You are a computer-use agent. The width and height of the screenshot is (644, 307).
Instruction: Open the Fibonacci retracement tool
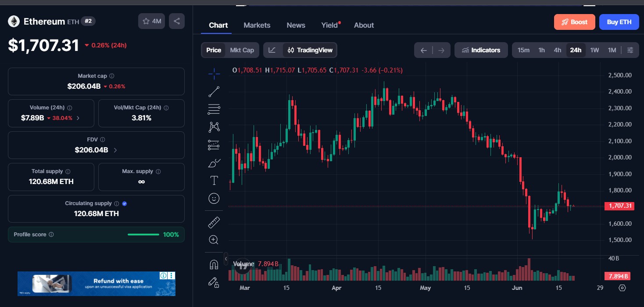(x=214, y=109)
